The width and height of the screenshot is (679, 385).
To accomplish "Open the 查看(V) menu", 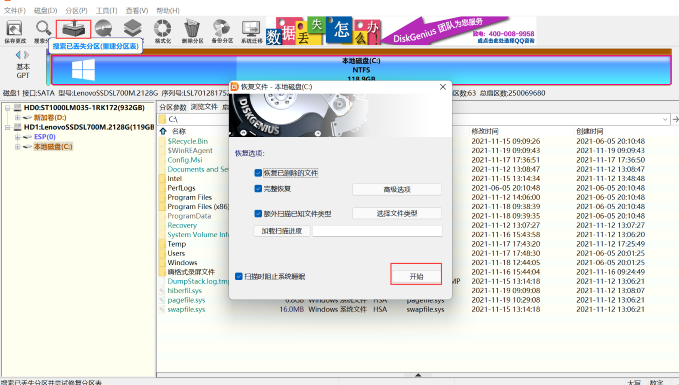I will coord(137,10).
